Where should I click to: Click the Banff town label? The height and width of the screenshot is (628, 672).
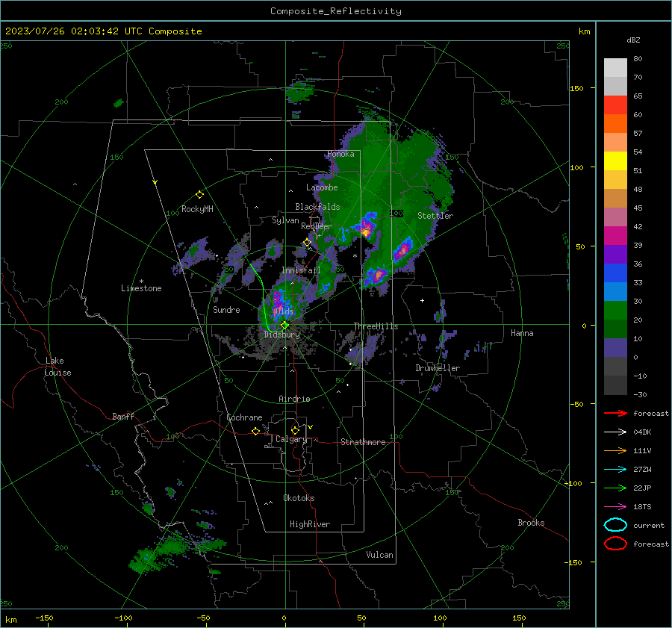pyautogui.click(x=123, y=416)
